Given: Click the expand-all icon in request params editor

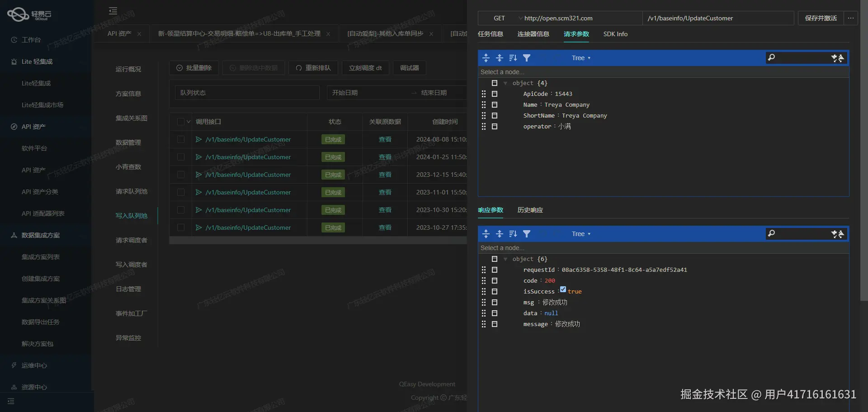Looking at the screenshot, I should 486,58.
